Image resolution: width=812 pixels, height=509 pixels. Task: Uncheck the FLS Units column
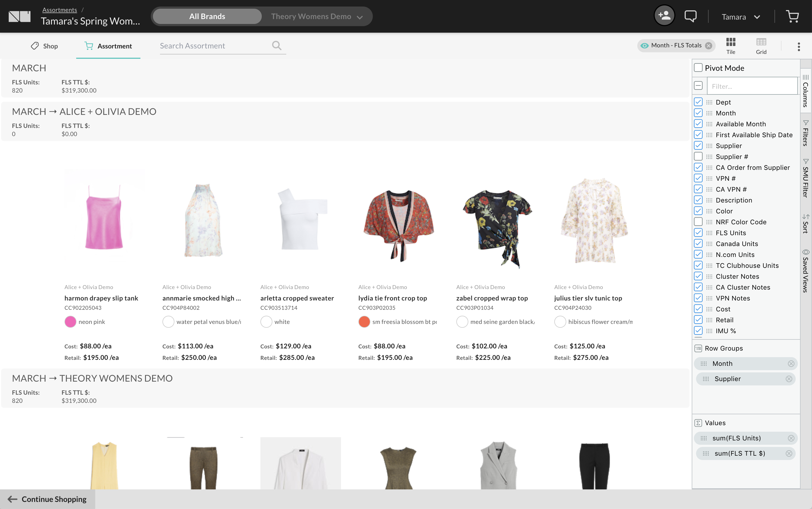click(x=698, y=233)
